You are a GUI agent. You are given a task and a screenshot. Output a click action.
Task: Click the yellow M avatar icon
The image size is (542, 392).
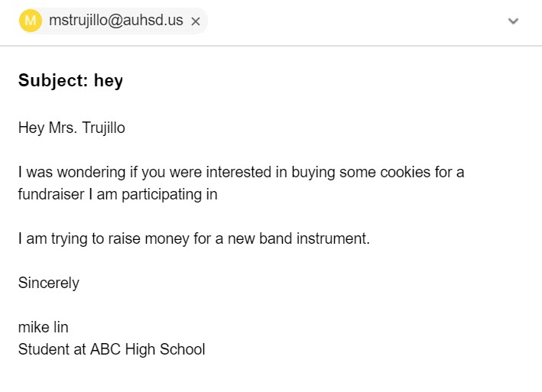point(31,21)
